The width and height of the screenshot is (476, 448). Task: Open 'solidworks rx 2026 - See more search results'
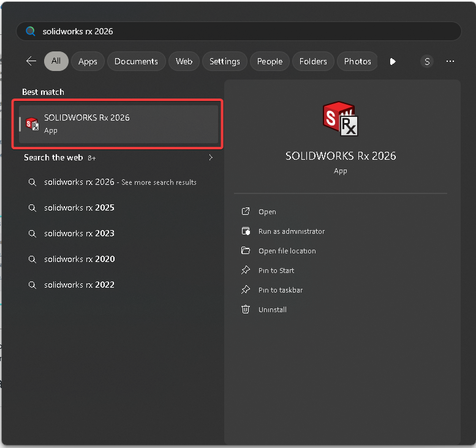[119, 182]
